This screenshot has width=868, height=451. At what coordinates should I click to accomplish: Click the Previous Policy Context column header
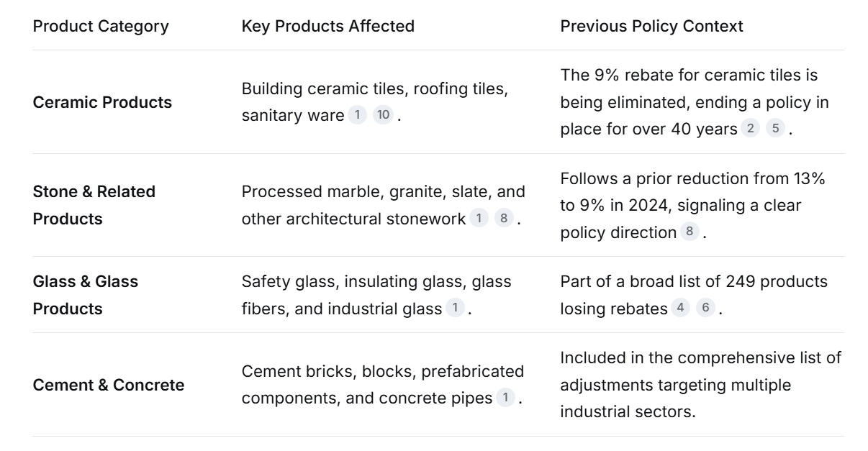651,27
